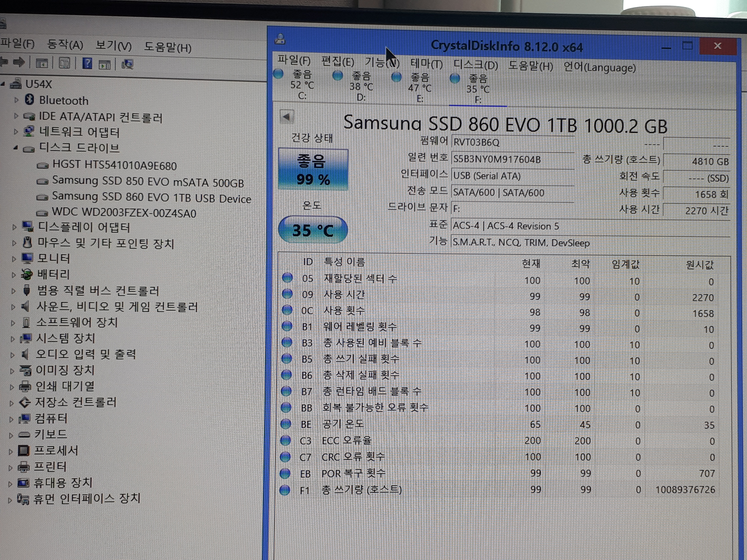The height and width of the screenshot is (560, 747).
Task: Click the Bluetooth icon in tree
Action: pyautogui.click(x=29, y=100)
